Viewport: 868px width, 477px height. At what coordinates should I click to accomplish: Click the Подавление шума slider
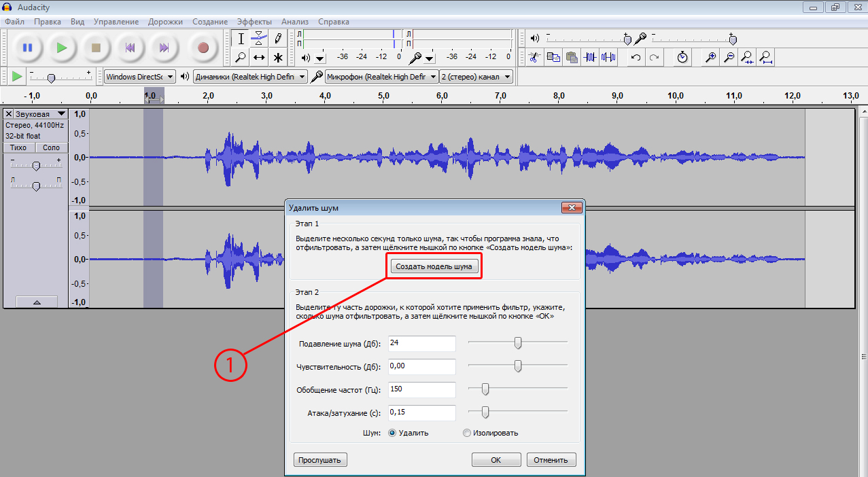tap(518, 342)
